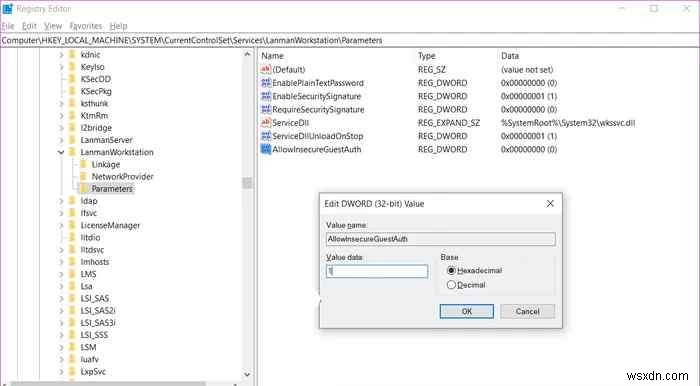Expand the KeyIso key
Viewport: 700px width, 386px height.
[61, 67]
